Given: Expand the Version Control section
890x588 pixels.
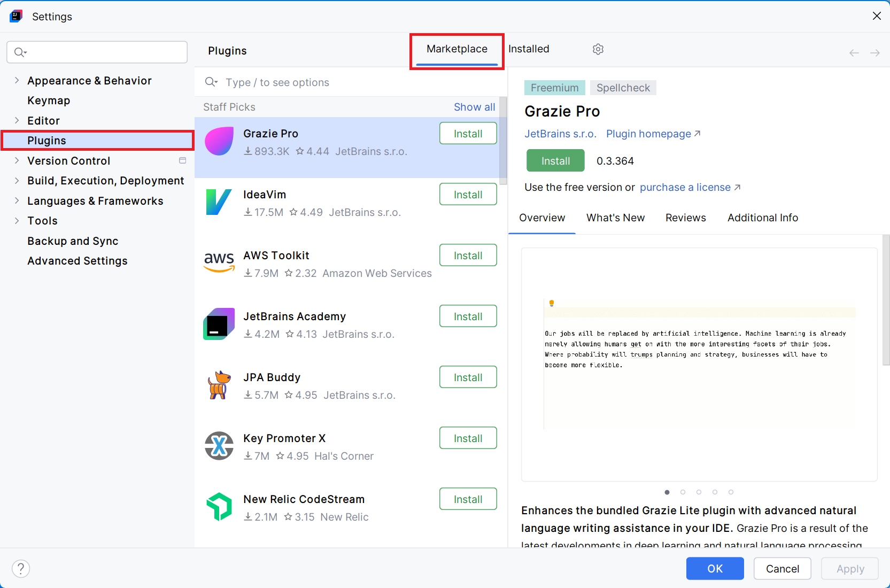Looking at the screenshot, I should point(17,160).
